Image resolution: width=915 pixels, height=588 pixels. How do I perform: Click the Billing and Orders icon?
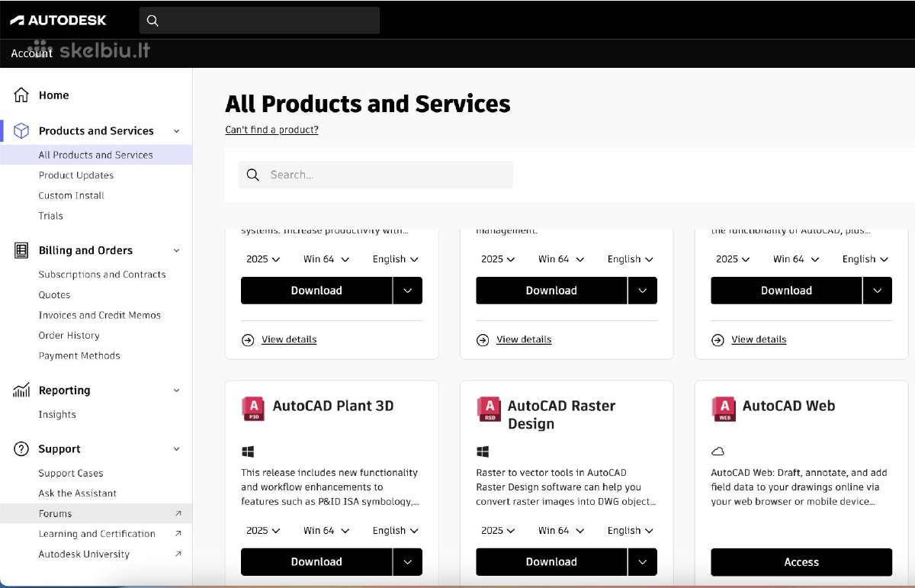[x=21, y=250]
